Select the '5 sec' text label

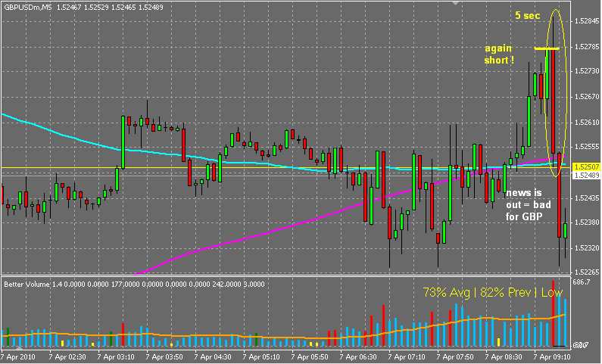(528, 15)
